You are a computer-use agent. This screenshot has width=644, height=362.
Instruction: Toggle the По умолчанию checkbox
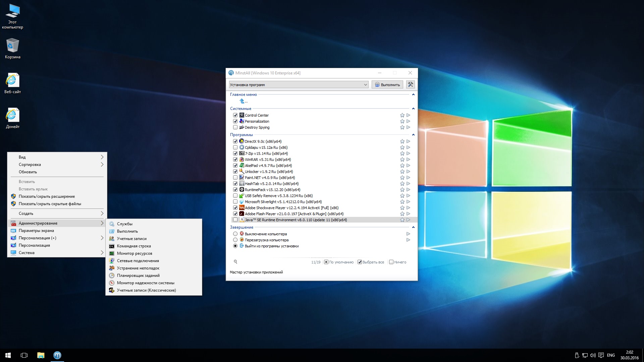326,262
